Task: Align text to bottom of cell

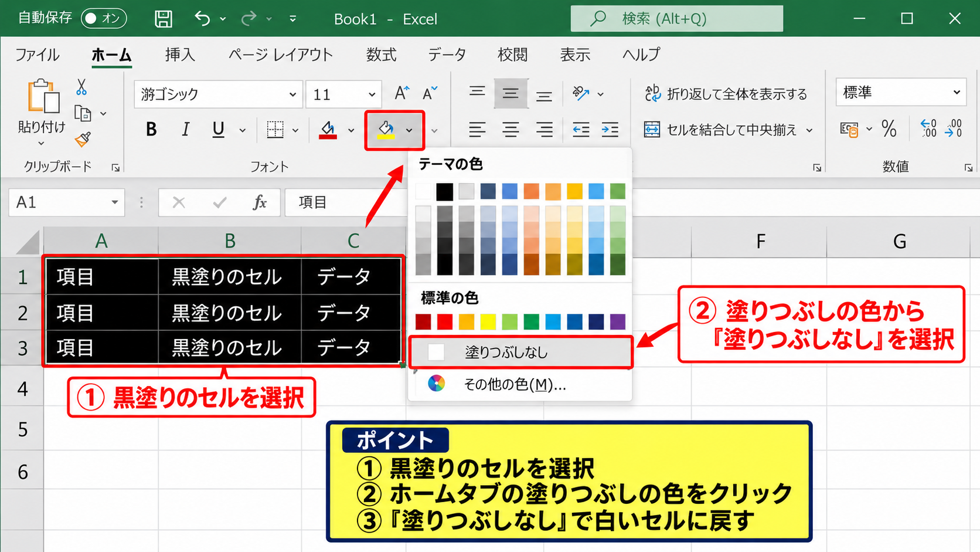Action: [544, 94]
